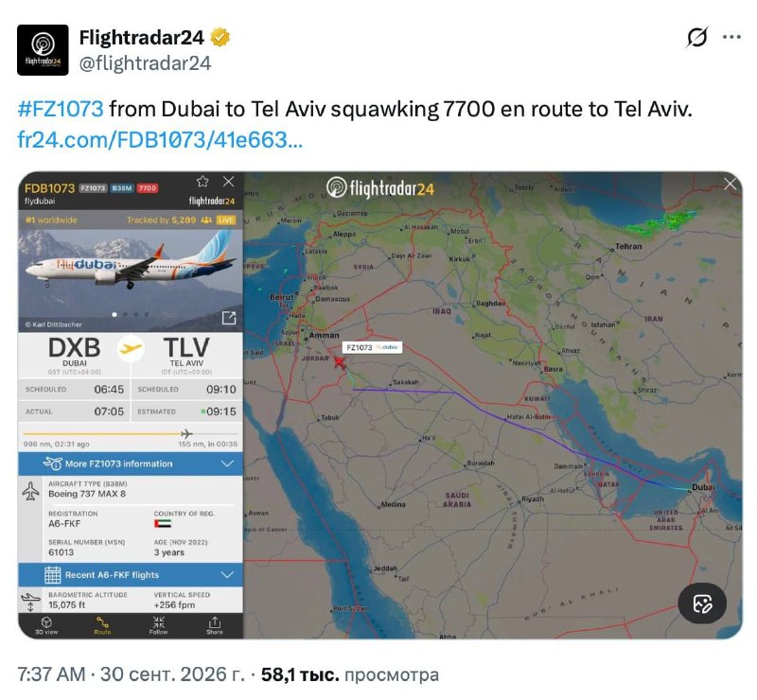The width and height of the screenshot is (757, 700).
Task: Open the tweet's three-dot more menu
Action: click(x=731, y=37)
